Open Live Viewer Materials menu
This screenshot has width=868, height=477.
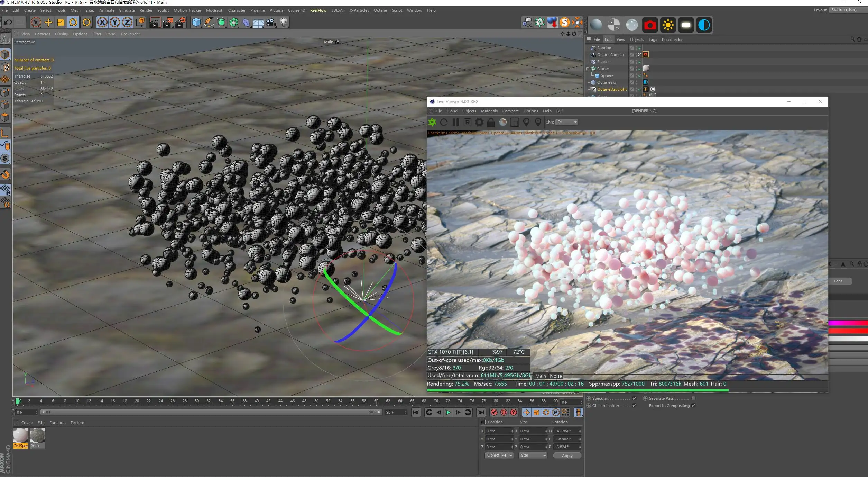(489, 111)
